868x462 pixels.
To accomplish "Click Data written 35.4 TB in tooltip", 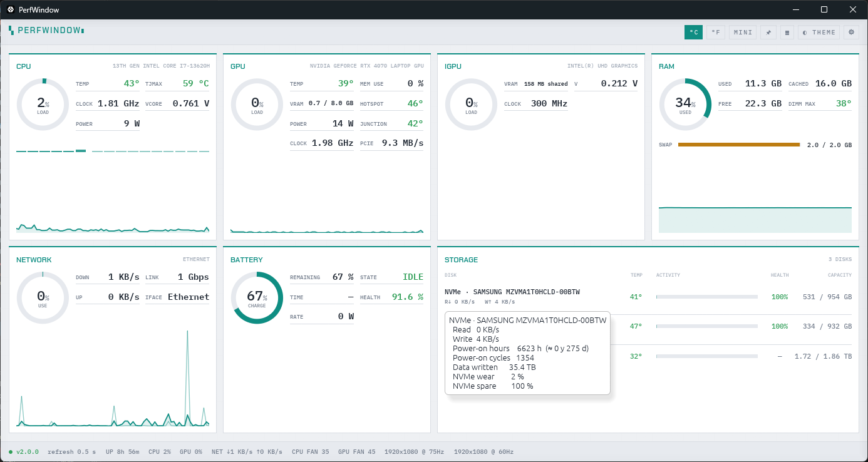I will pyautogui.click(x=494, y=367).
